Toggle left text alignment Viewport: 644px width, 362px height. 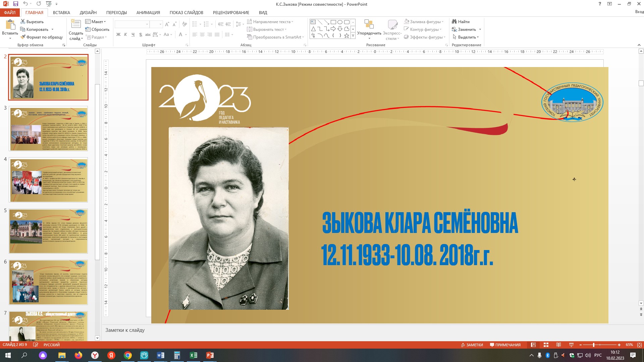click(x=195, y=35)
